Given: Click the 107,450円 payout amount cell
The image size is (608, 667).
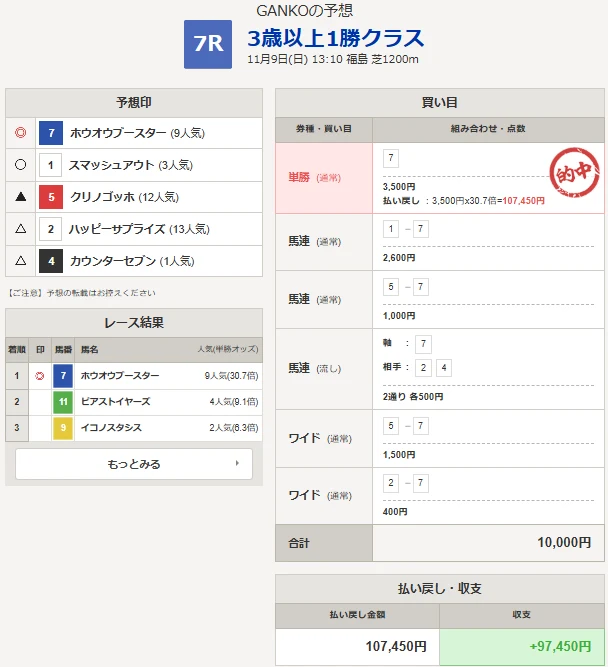Looking at the screenshot, I should pos(357,646).
